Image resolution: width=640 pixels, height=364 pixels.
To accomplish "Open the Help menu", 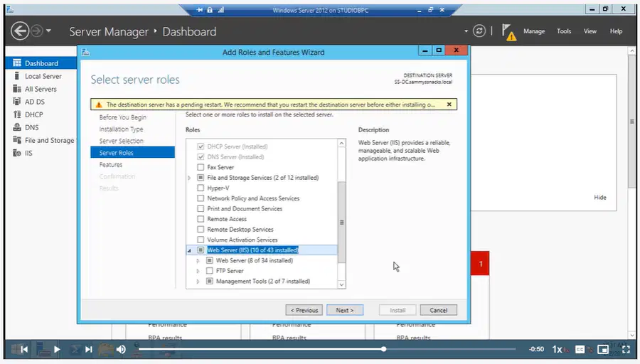I will coord(616,31).
